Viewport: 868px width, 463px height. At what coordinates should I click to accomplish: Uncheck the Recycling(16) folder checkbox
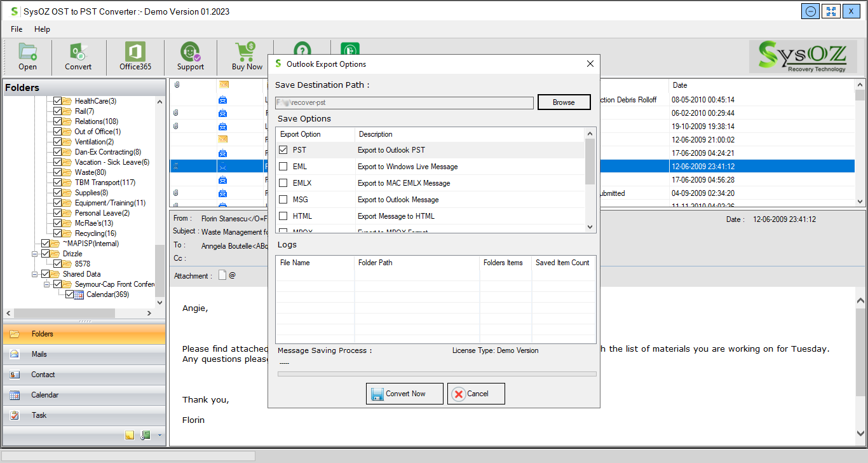pos(58,233)
